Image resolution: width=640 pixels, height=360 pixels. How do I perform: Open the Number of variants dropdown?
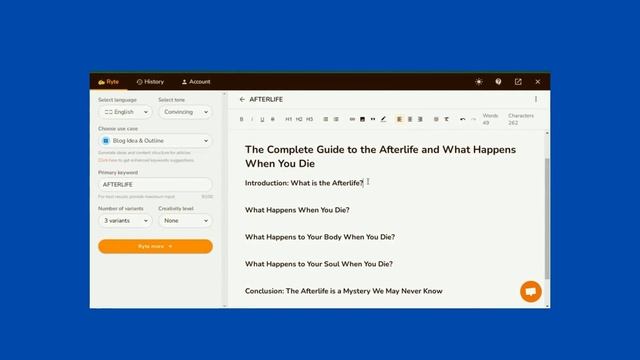(x=125, y=220)
